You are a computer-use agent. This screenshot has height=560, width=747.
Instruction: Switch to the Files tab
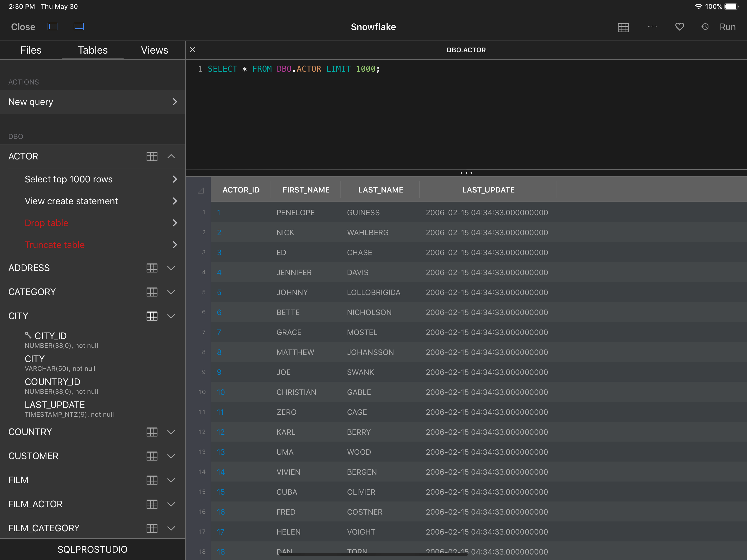pos(31,50)
